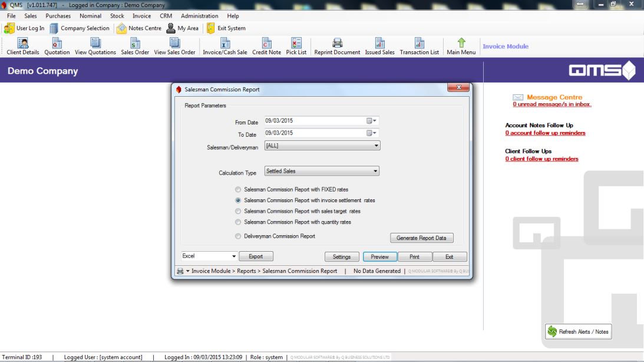The height and width of the screenshot is (362, 644).
Task: Click the 'Logged In : 09/03/2015 13:23:09' text
Action: (203, 357)
